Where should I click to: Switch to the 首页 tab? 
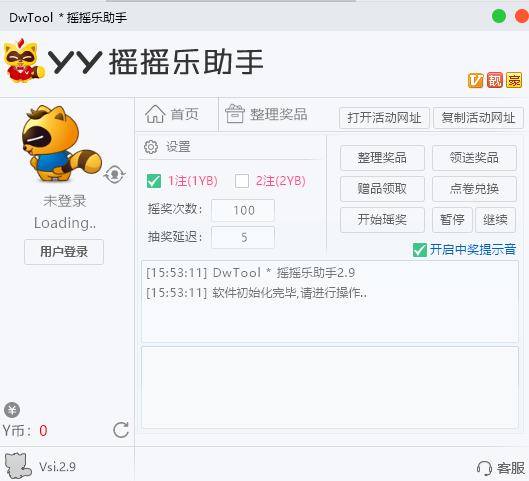pos(176,114)
